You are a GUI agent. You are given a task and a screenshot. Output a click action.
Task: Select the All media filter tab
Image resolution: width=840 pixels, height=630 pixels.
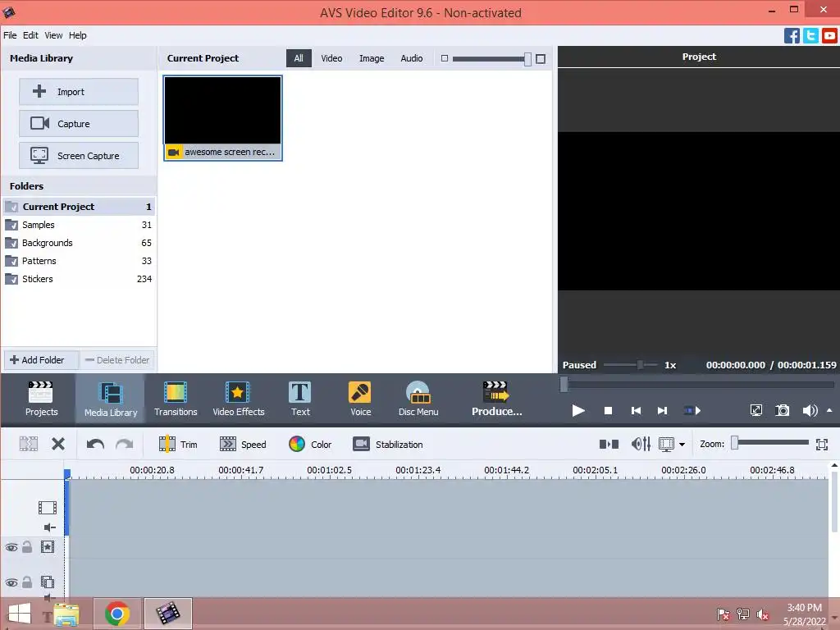tap(299, 58)
